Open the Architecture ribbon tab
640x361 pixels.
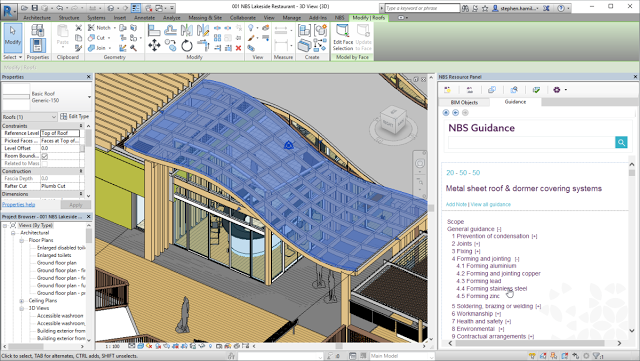(37, 18)
